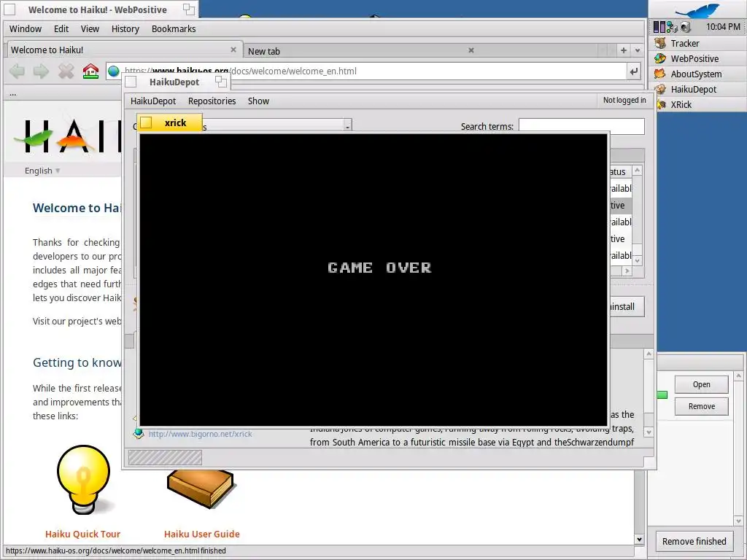Image resolution: width=747 pixels, height=560 pixels.
Task: Click the Haiku leaf logo in Deskbar
Action: coord(697,10)
